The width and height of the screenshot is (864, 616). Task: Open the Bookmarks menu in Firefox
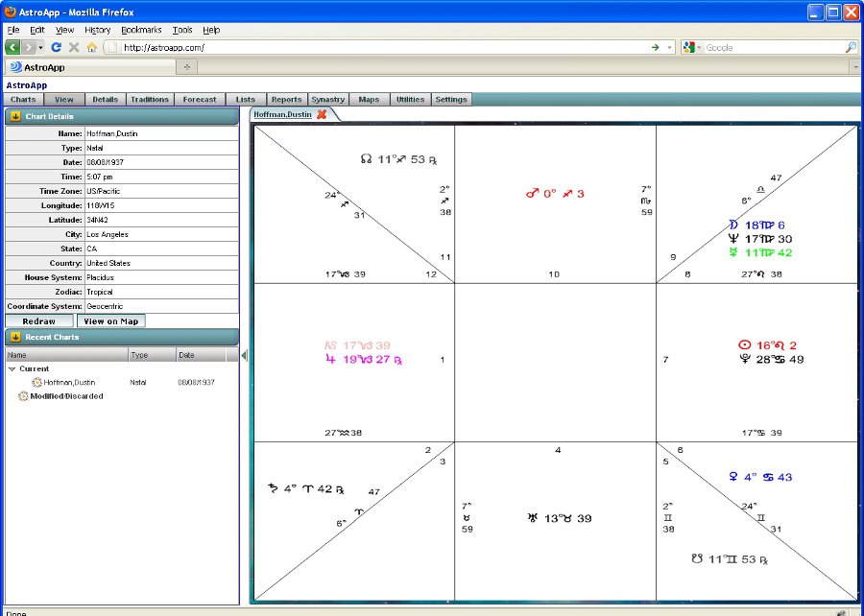coord(141,30)
